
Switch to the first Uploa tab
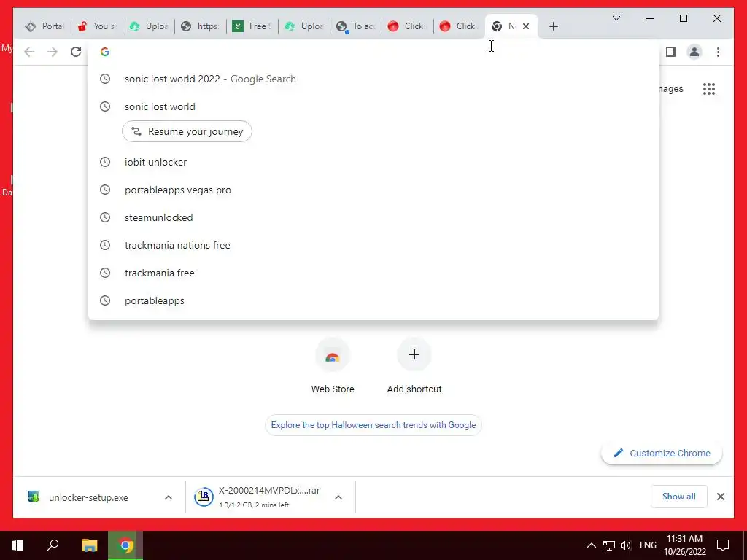tap(149, 26)
